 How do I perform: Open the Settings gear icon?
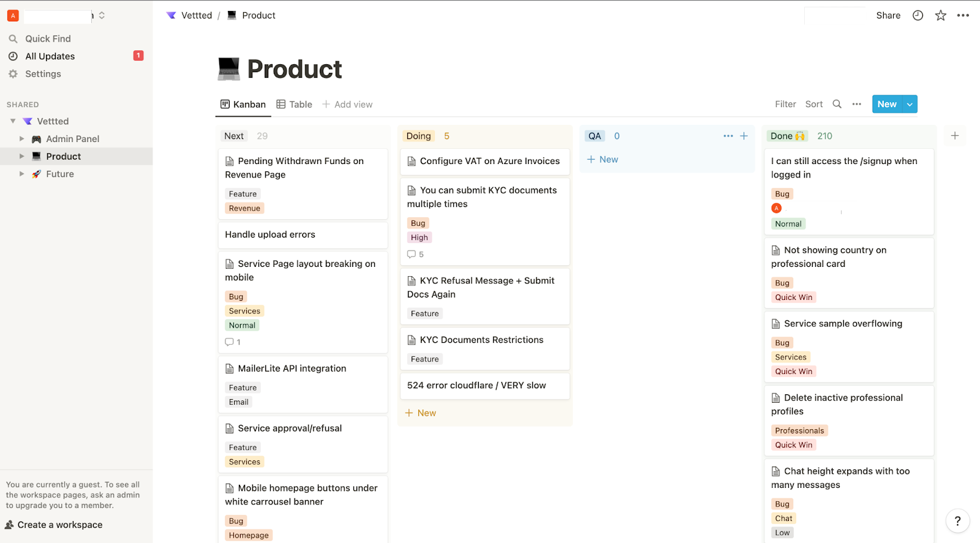coord(13,74)
